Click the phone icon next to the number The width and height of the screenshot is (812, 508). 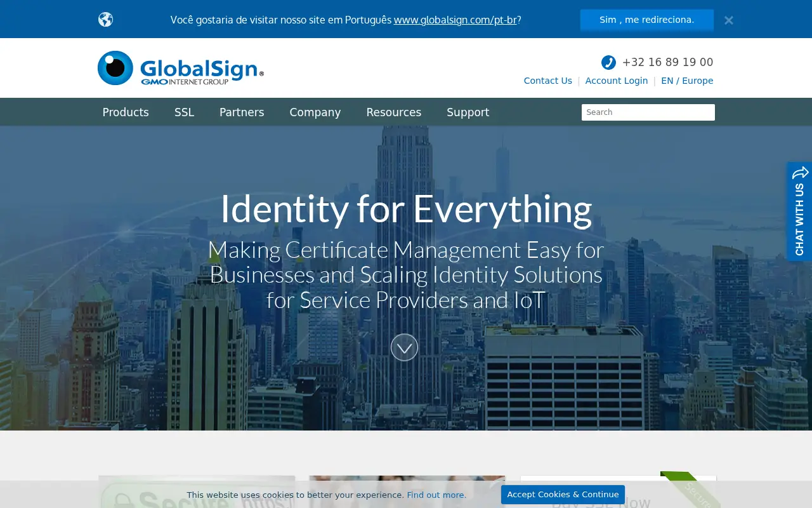[x=608, y=62]
